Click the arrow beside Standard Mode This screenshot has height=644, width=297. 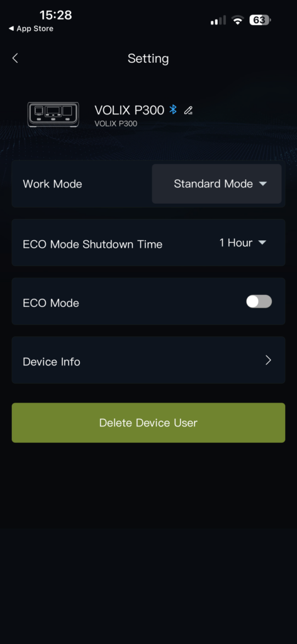click(263, 184)
